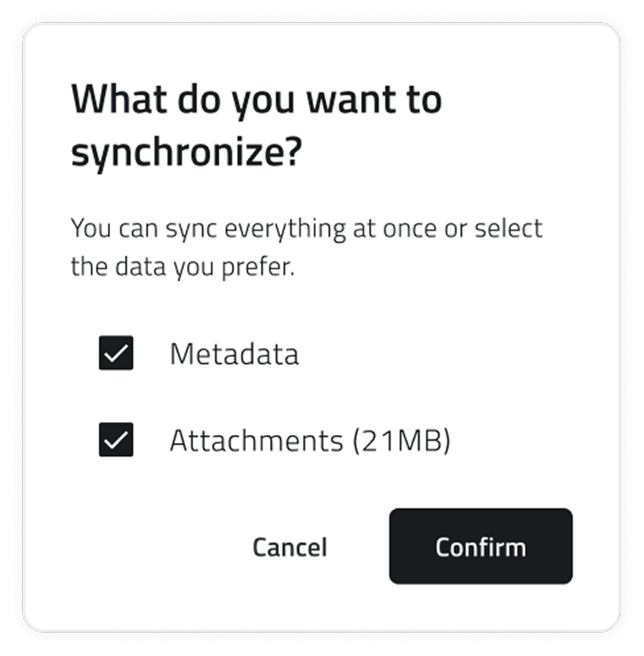
Task: Click the checkmark icon beside Metadata
Action: pos(116,353)
